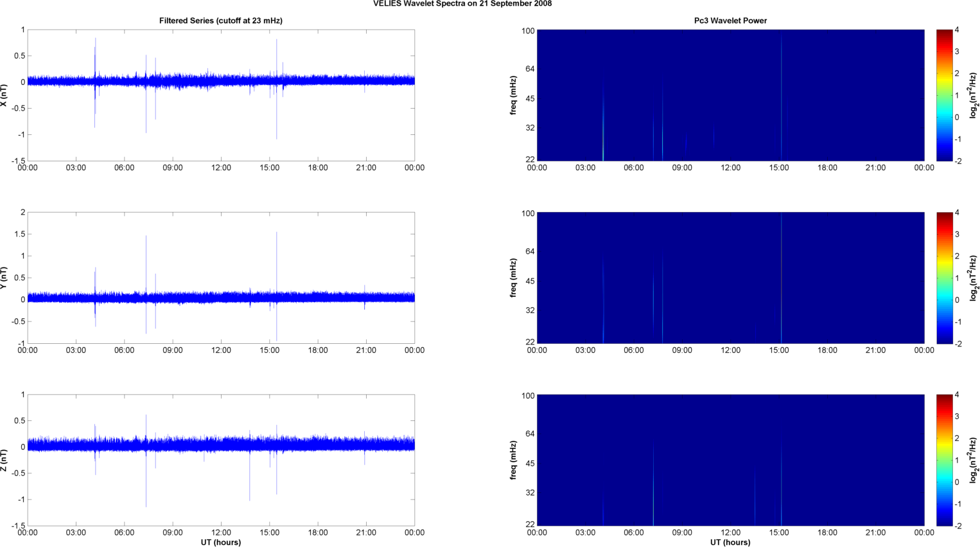Click UT (hours) label under bottom wavelet plot
Image resolution: width=980 pixels, height=547 pixels.
click(x=730, y=542)
